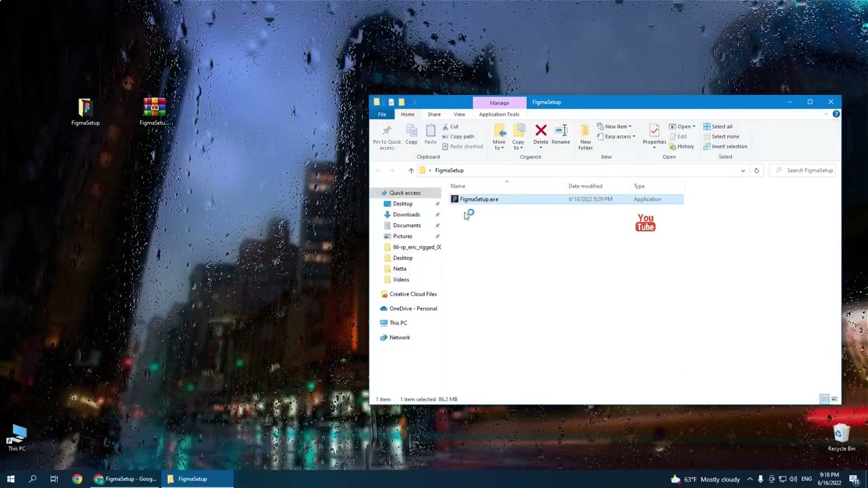Open Downloads in navigation pane

(x=406, y=215)
